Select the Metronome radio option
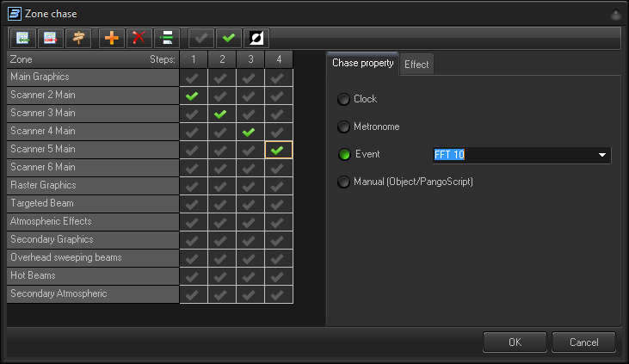The height and width of the screenshot is (364, 629). click(x=344, y=127)
